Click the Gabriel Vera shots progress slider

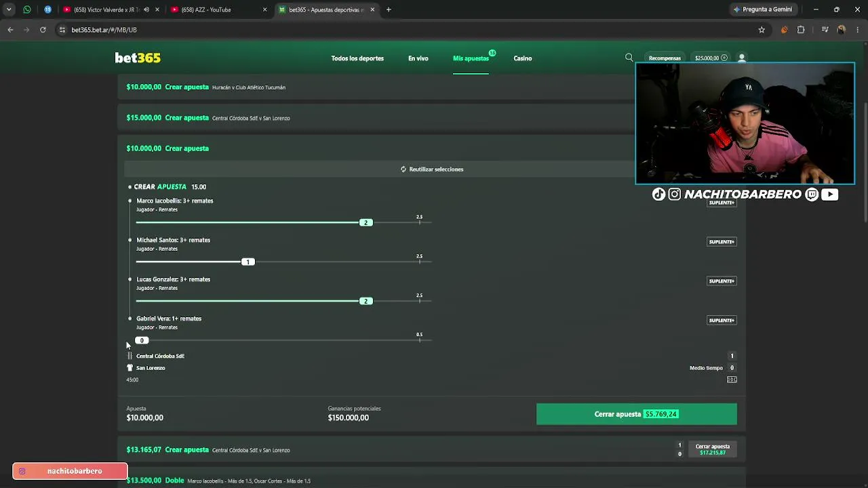click(x=283, y=340)
